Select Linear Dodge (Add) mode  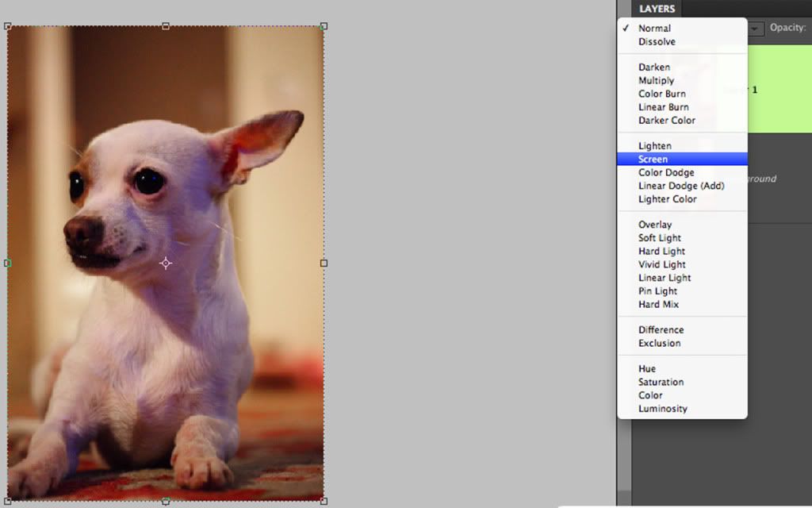682,186
